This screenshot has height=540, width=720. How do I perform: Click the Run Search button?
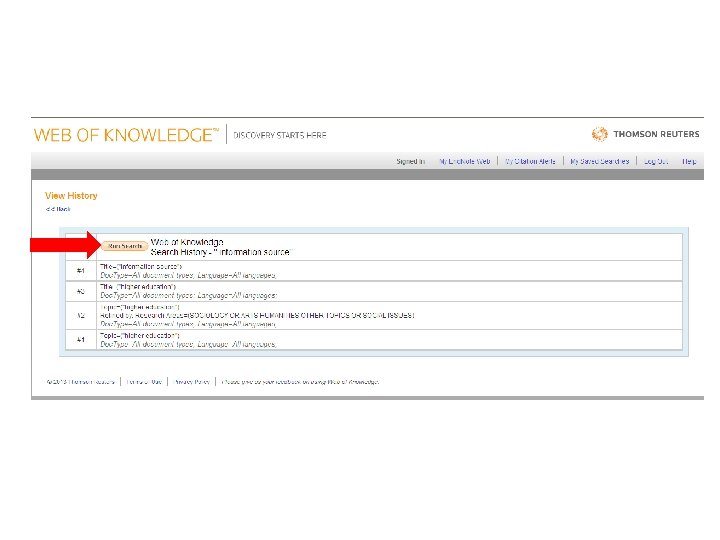tap(124, 246)
